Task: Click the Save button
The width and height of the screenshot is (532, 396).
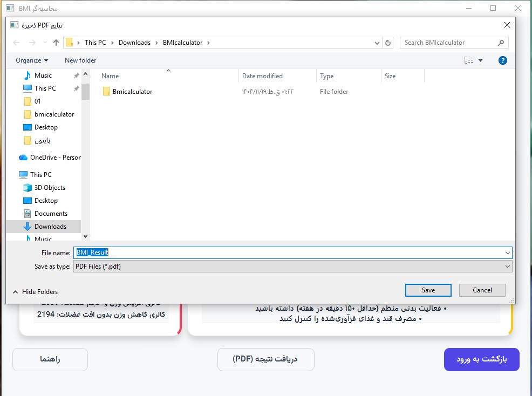Action: (428, 290)
